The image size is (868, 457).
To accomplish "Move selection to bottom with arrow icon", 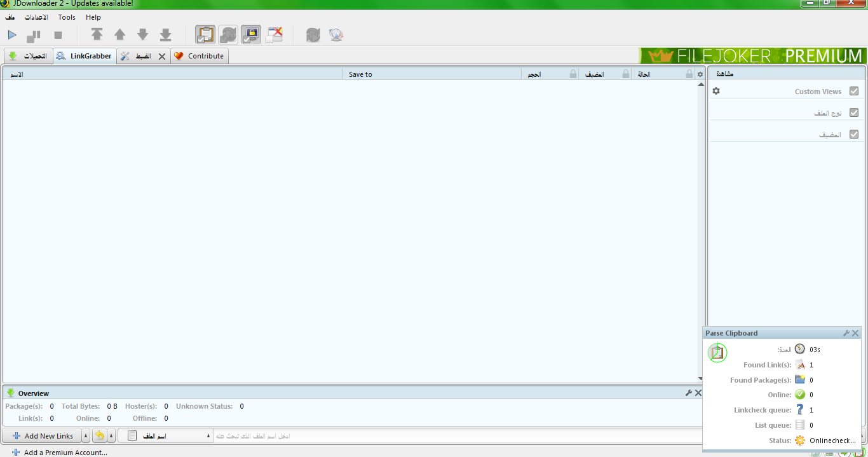I will (x=165, y=35).
